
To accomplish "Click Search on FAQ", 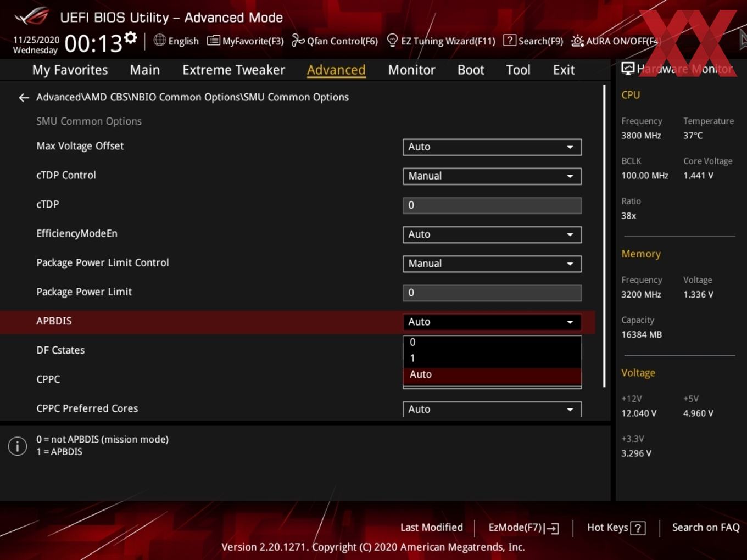I will coord(706,528).
